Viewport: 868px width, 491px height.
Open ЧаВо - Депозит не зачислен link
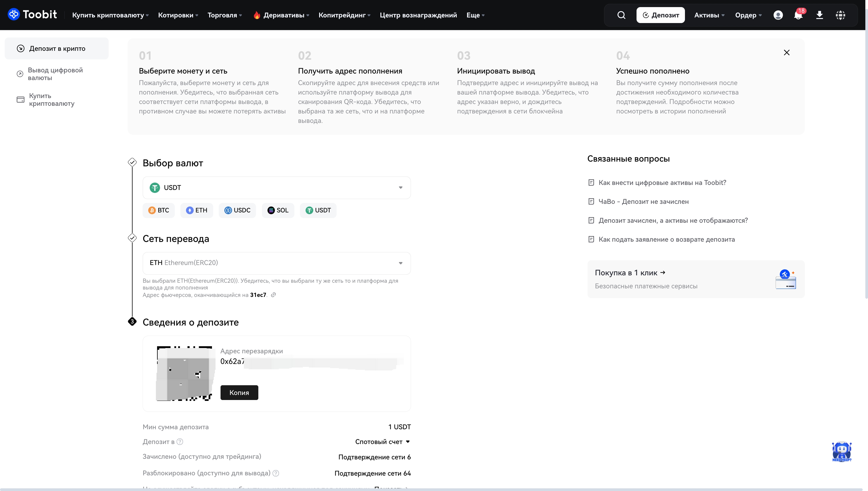[x=643, y=202]
